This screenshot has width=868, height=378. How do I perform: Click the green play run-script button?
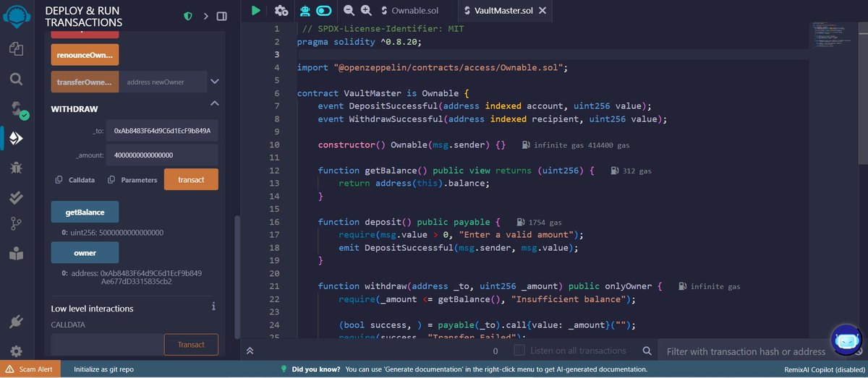pyautogui.click(x=255, y=11)
